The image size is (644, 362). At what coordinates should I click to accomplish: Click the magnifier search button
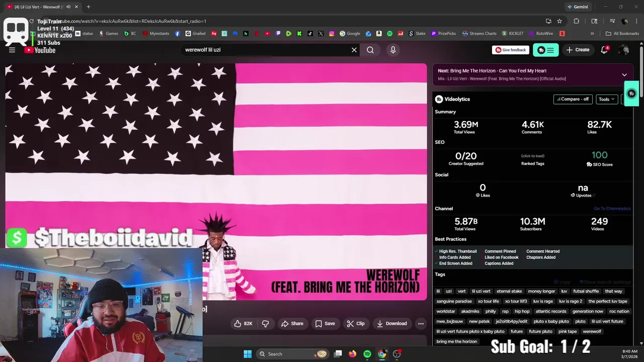(x=370, y=50)
